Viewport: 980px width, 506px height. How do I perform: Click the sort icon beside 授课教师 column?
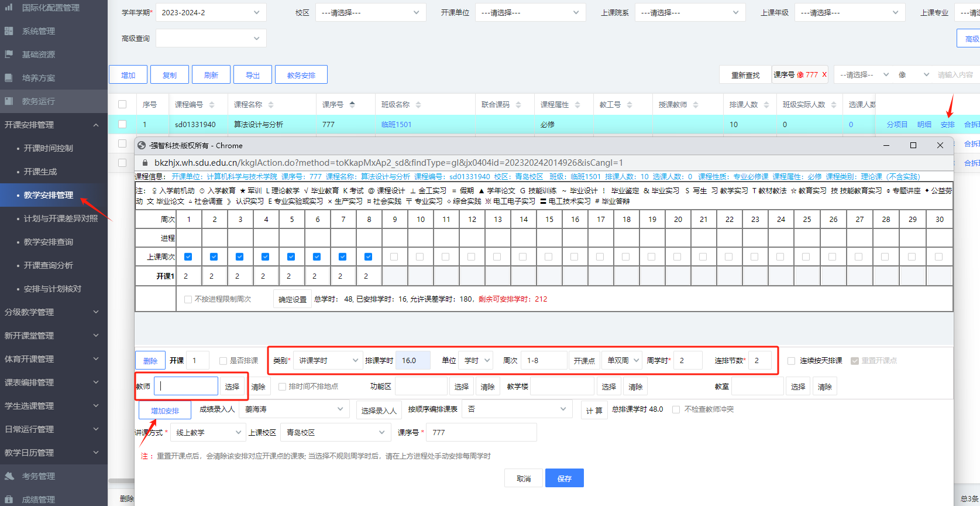coord(696,105)
